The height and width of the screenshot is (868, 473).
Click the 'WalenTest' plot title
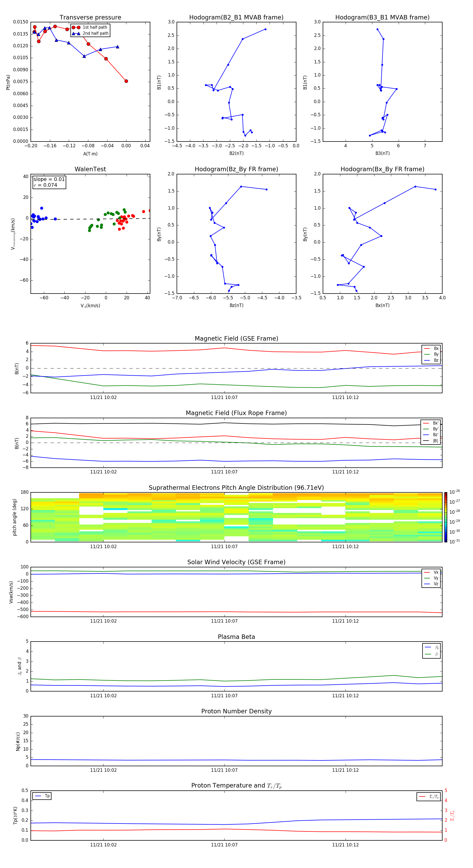click(x=90, y=169)
